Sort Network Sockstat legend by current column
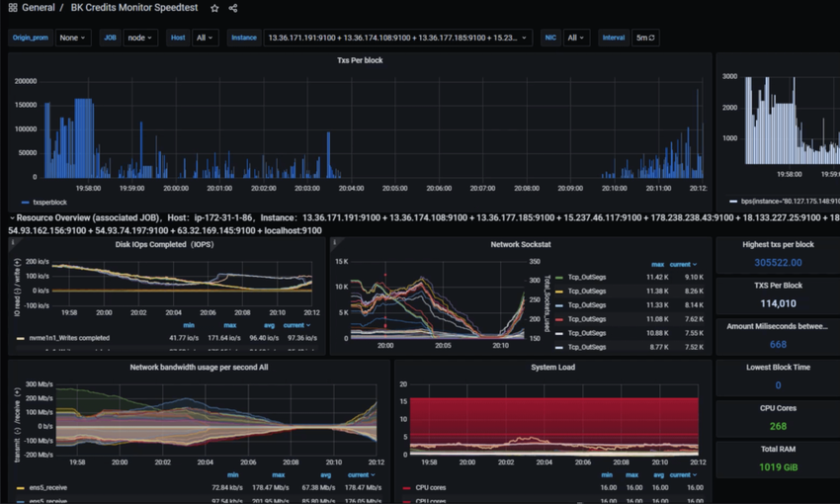840x504 pixels. [682, 265]
